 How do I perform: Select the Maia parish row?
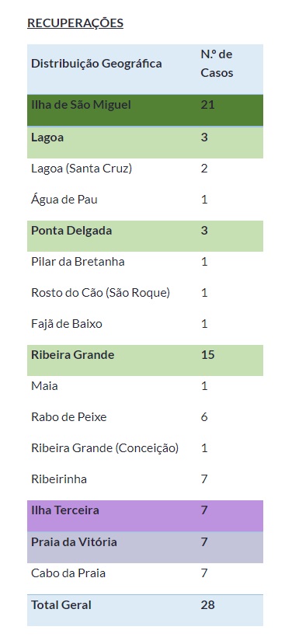(145, 386)
